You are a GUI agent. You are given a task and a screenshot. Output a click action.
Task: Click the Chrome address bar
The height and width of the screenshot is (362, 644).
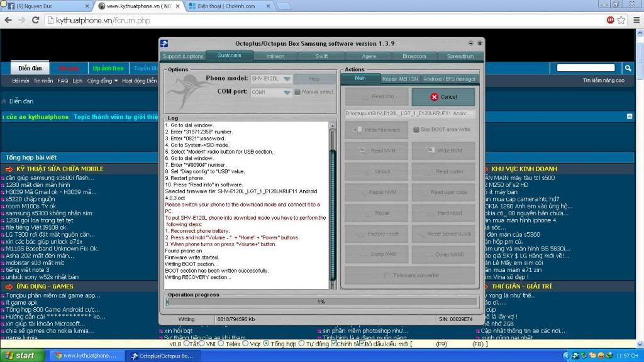325,20
